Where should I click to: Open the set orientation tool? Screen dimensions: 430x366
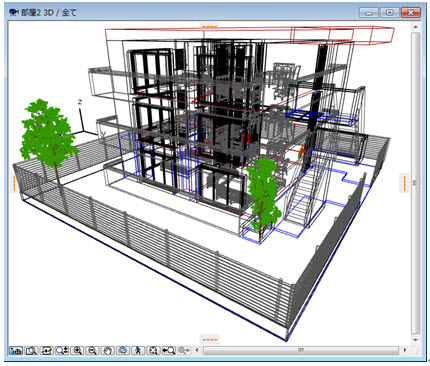pos(47,350)
